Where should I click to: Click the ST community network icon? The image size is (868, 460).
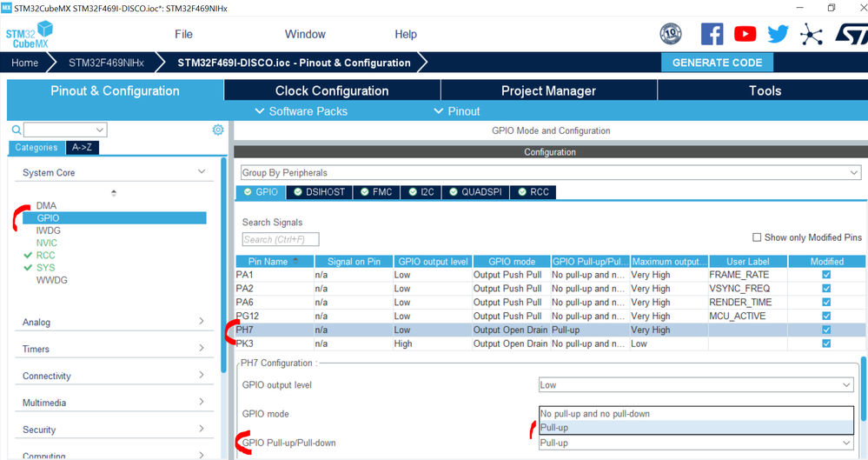(811, 35)
